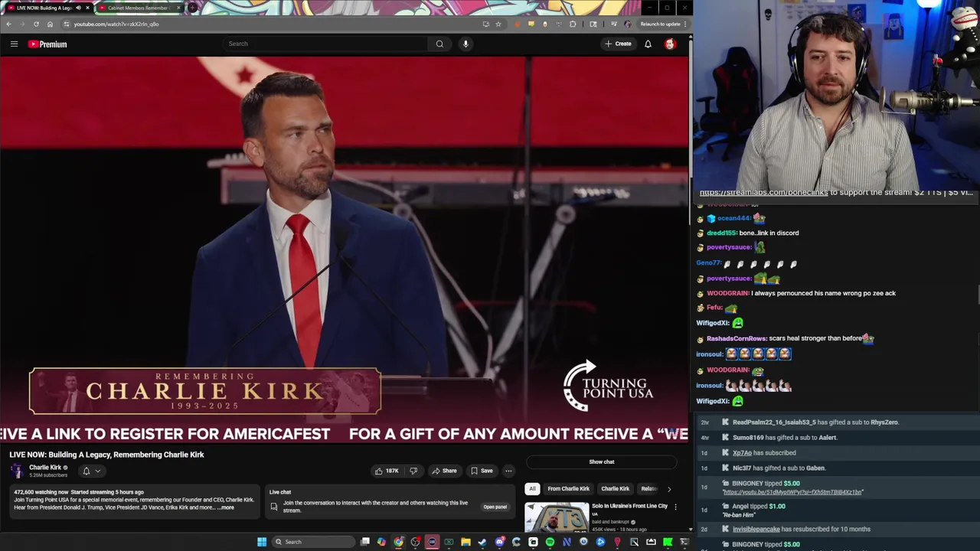Open the YouTube guide hamburger menu
The height and width of the screenshot is (551, 980).
[14, 44]
